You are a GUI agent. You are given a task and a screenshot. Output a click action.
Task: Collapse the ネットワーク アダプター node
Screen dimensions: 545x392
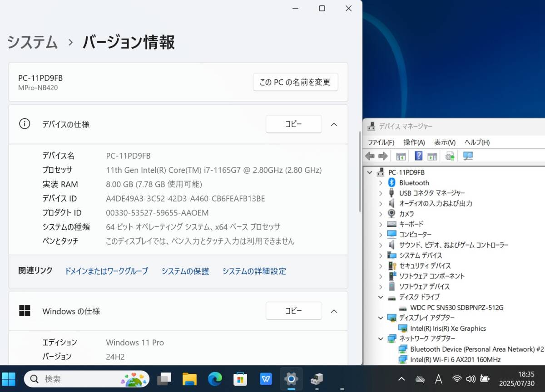click(x=381, y=338)
